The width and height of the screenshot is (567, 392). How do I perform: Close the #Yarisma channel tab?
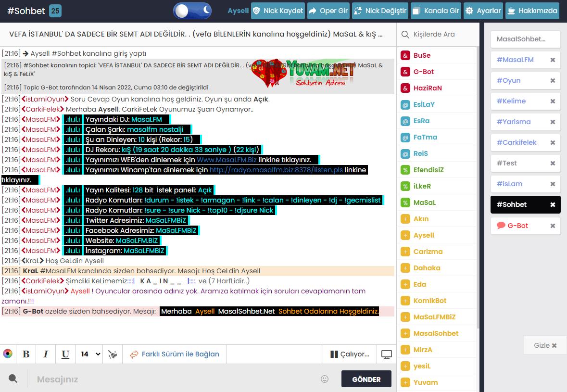pyautogui.click(x=553, y=122)
